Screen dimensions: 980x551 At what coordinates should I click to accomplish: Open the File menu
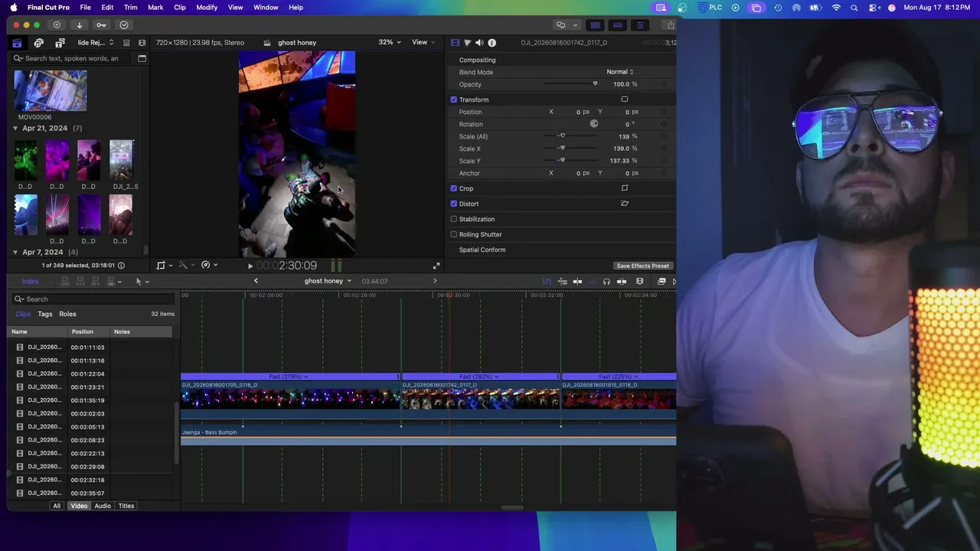86,8
